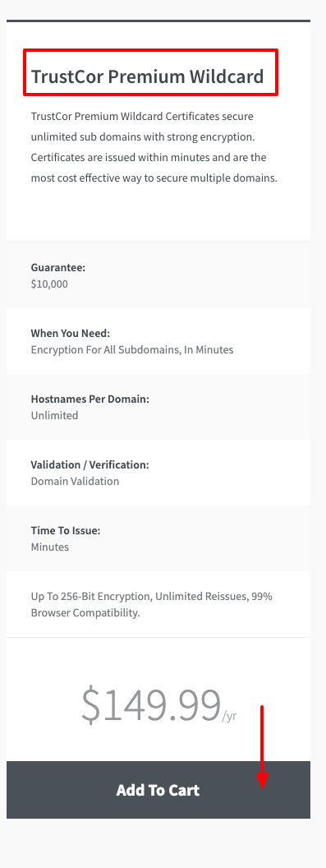This screenshot has height=868, width=326.
Task: Click the Hostnames Per Domain label
Action: pos(90,399)
